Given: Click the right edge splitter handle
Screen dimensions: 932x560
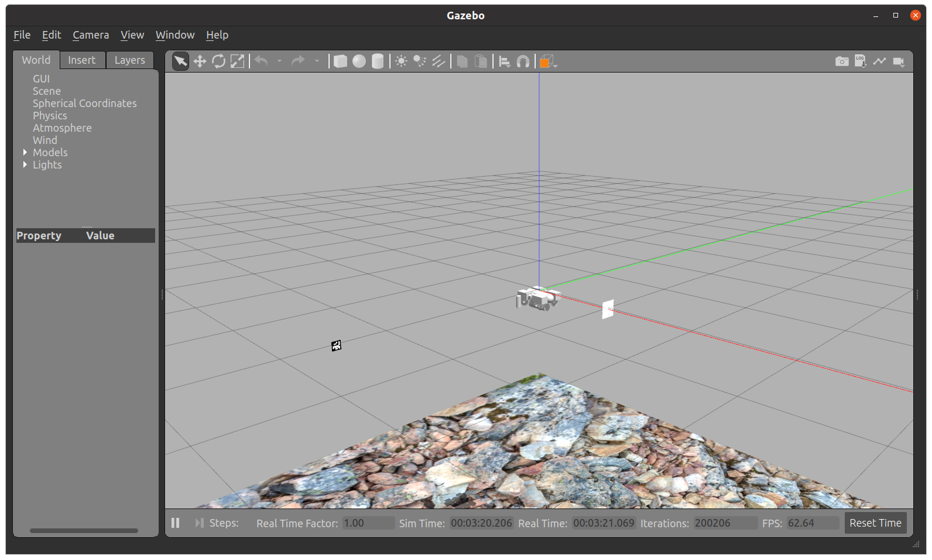Looking at the screenshot, I should pos(917,294).
